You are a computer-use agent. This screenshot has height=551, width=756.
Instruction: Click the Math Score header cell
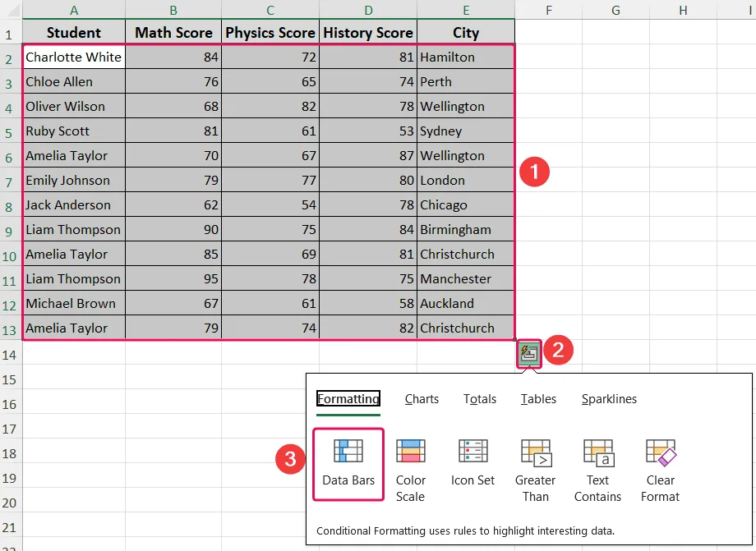click(x=173, y=32)
